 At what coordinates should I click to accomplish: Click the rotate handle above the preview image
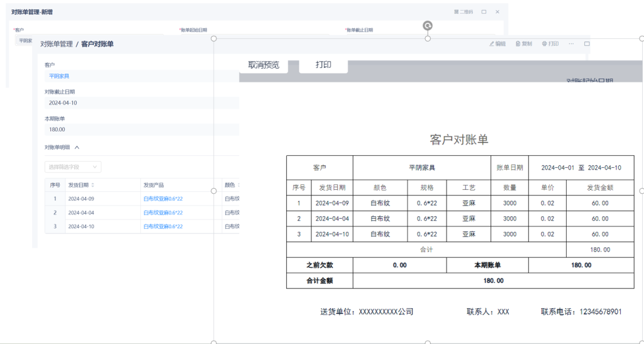(x=428, y=26)
